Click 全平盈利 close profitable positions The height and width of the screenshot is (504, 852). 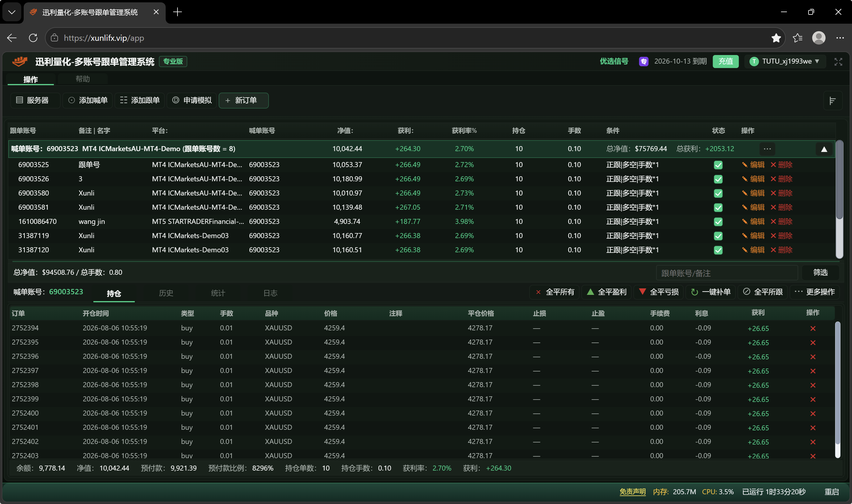coord(607,292)
